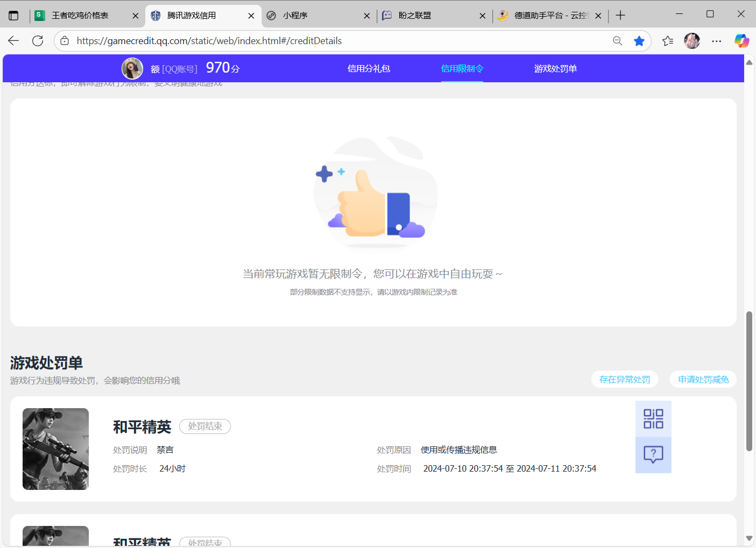
Task: Go to the 游戏处罚单 tab
Action: pyautogui.click(x=555, y=68)
